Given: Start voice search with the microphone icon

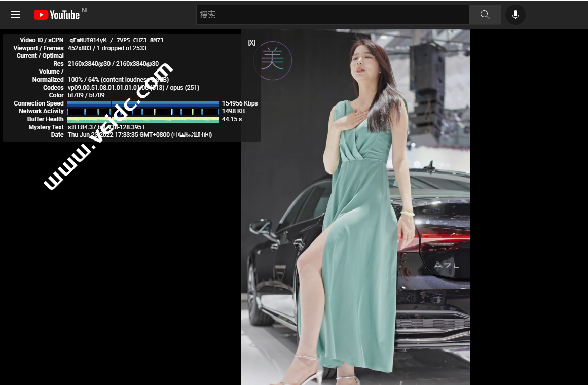Looking at the screenshot, I should click(x=515, y=15).
